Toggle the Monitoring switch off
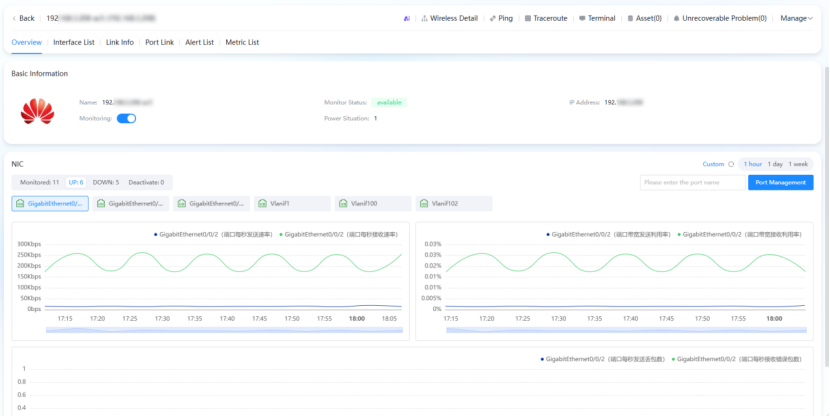Screen dimensions: 830x416 coord(126,118)
